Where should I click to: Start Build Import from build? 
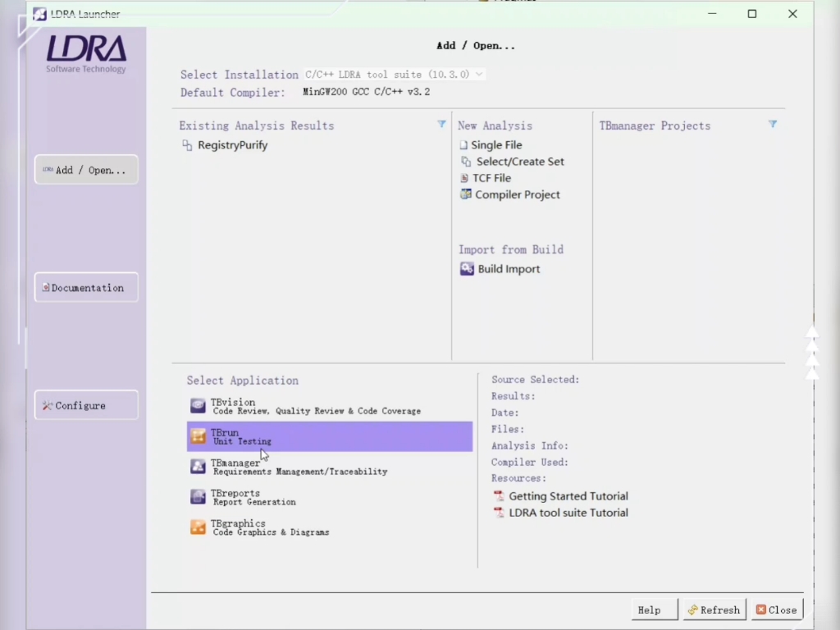click(x=509, y=269)
